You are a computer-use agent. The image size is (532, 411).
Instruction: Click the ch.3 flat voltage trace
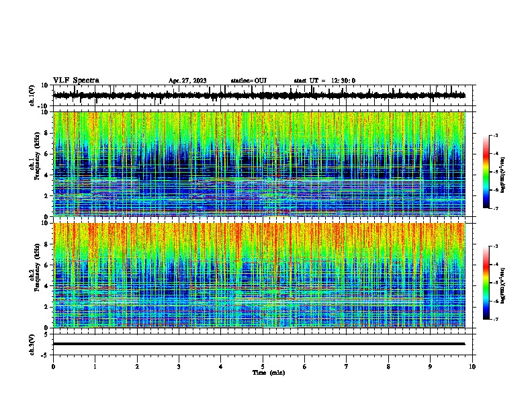259,344
